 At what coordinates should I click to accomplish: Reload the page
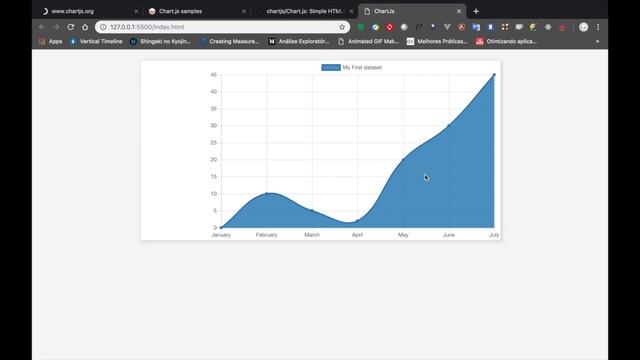pyautogui.click(x=71, y=27)
